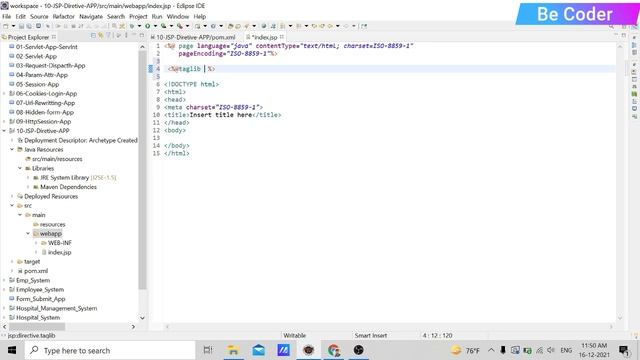Image resolution: width=640 pixels, height=360 pixels.
Task: Select the Form_Submit_App project
Action: pos(40,299)
